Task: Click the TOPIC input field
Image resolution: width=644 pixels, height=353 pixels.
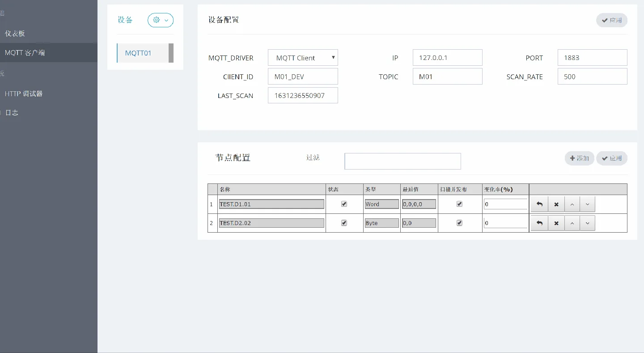Action: [447, 77]
